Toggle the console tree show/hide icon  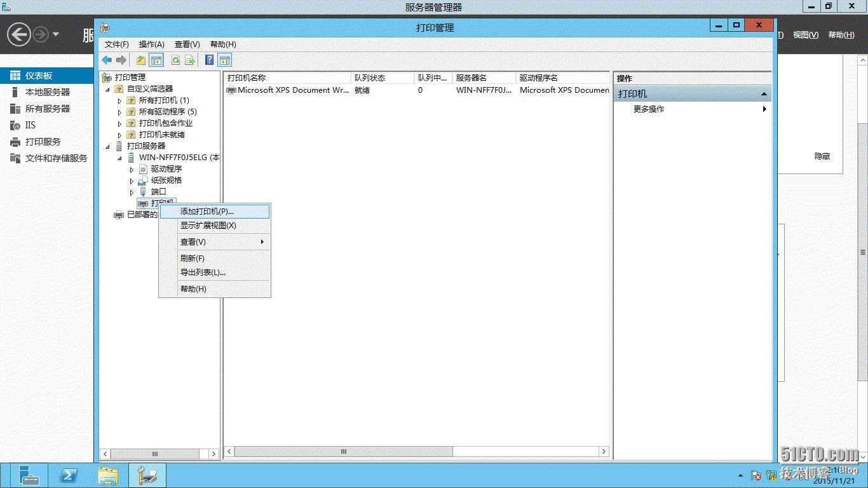(x=156, y=60)
